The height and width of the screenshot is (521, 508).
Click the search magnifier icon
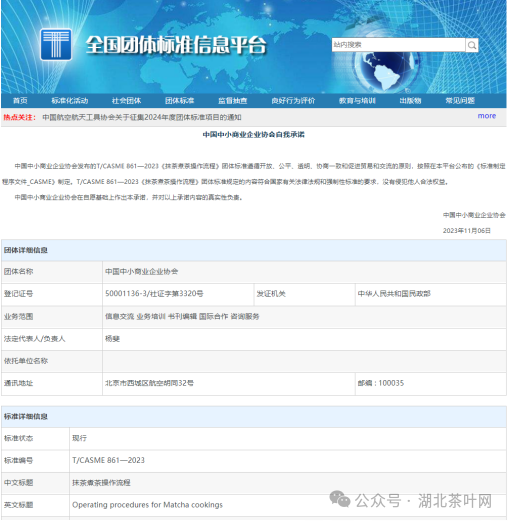pyautogui.click(x=472, y=45)
